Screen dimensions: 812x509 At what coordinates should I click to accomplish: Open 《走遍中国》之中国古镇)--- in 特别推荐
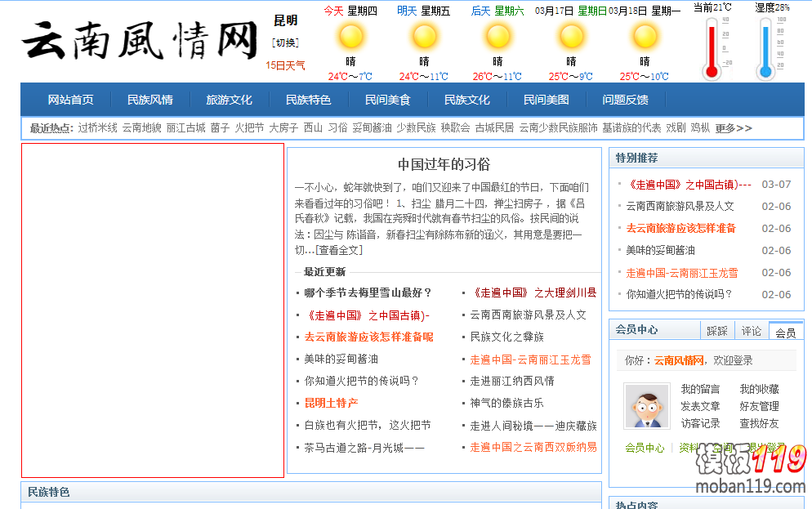(689, 185)
